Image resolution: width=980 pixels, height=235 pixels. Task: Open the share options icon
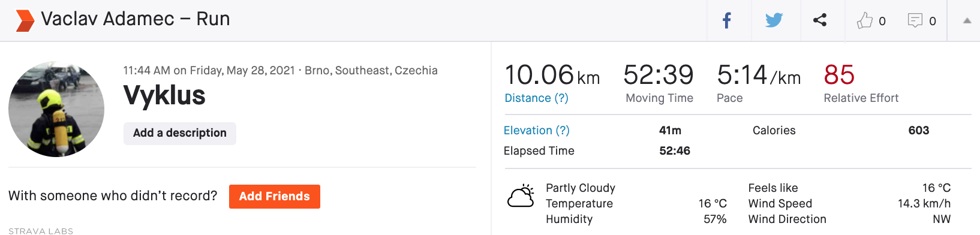(x=820, y=20)
